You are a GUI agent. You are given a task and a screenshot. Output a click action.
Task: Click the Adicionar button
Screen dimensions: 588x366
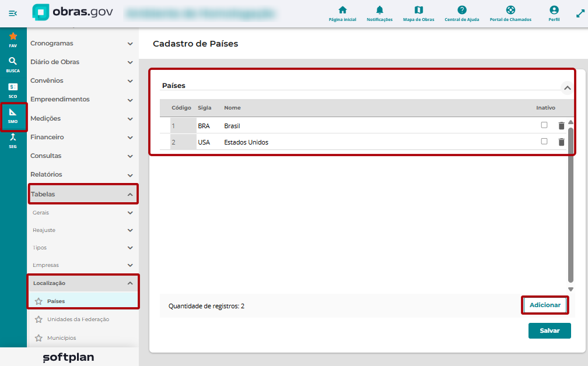click(x=545, y=305)
